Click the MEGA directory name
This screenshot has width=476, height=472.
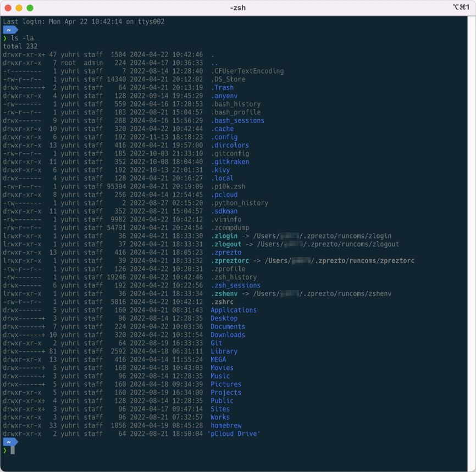tap(218, 360)
